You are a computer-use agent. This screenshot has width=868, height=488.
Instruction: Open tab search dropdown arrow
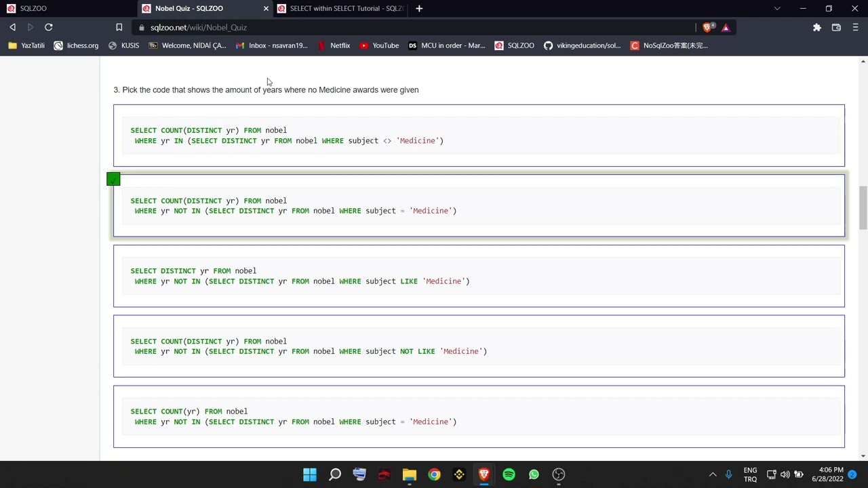click(777, 8)
